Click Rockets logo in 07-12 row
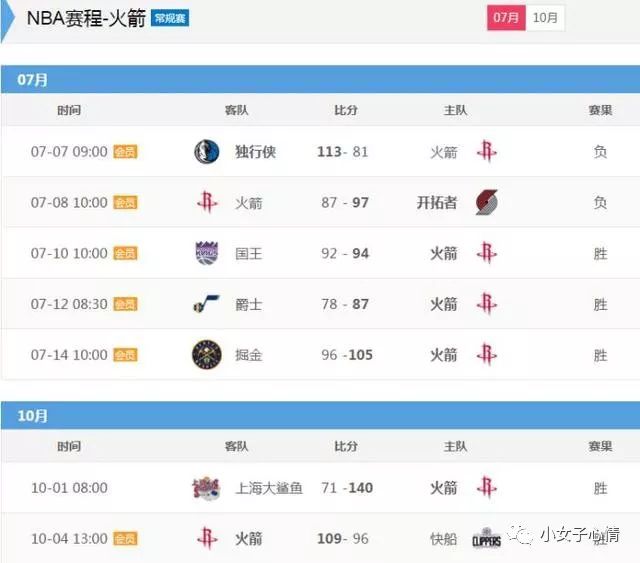Viewport: 640px width, 563px height. point(487,304)
